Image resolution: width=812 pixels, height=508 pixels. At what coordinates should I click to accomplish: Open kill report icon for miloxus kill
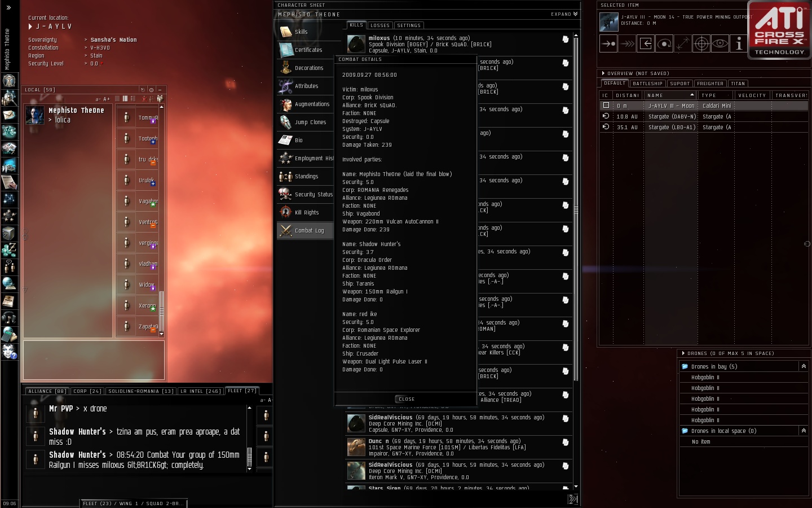point(565,39)
